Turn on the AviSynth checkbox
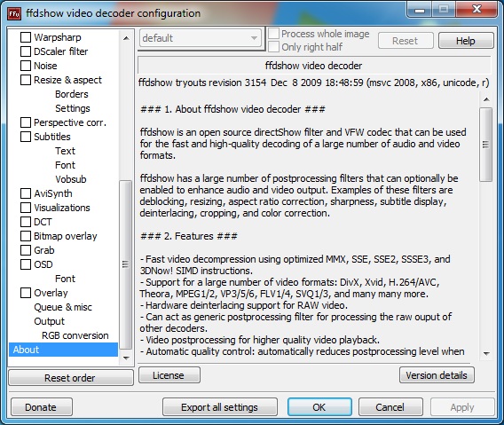This screenshot has width=504, height=425. [x=26, y=193]
